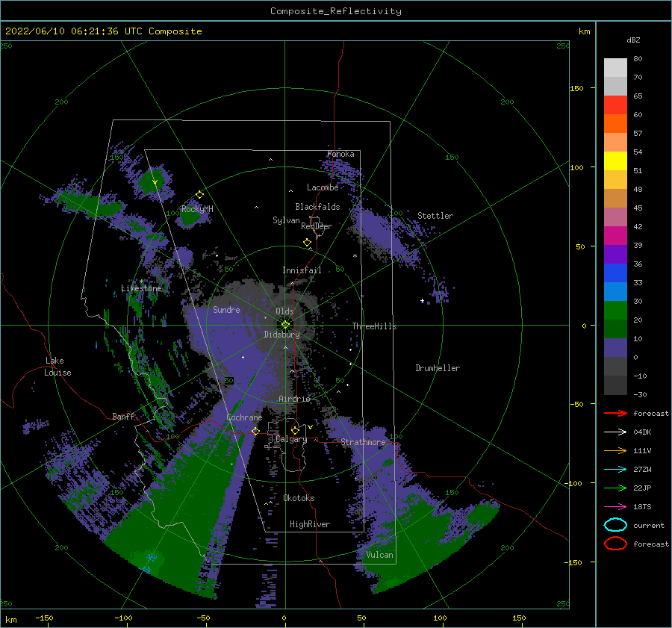Click the white 04DK arrow icon
Image resolution: width=672 pixels, height=628 pixels.
pos(615,432)
